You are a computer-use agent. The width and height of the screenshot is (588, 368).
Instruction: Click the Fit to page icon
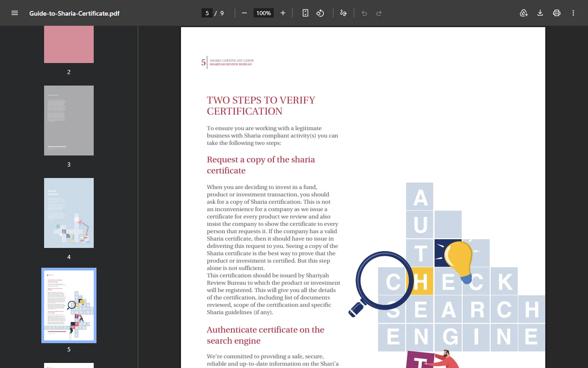[305, 13]
